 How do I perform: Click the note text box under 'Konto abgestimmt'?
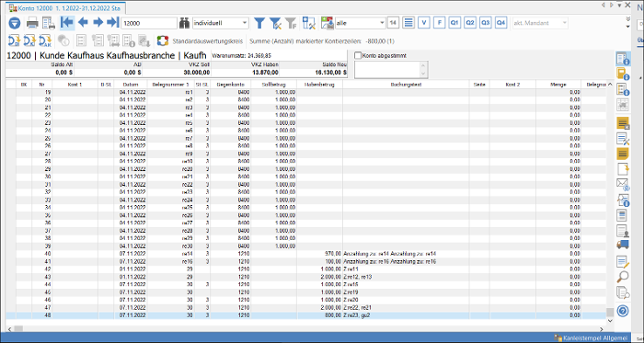tap(387, 69)
